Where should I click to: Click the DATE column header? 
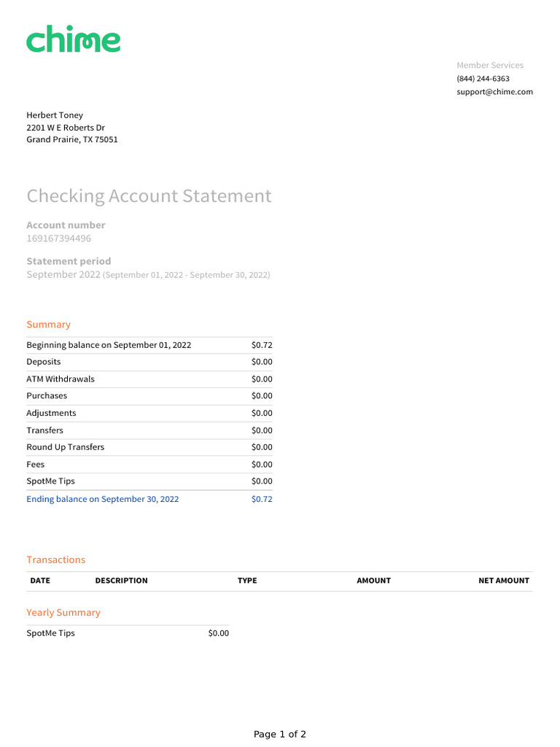pyautogui.click(x=40, y=581)
